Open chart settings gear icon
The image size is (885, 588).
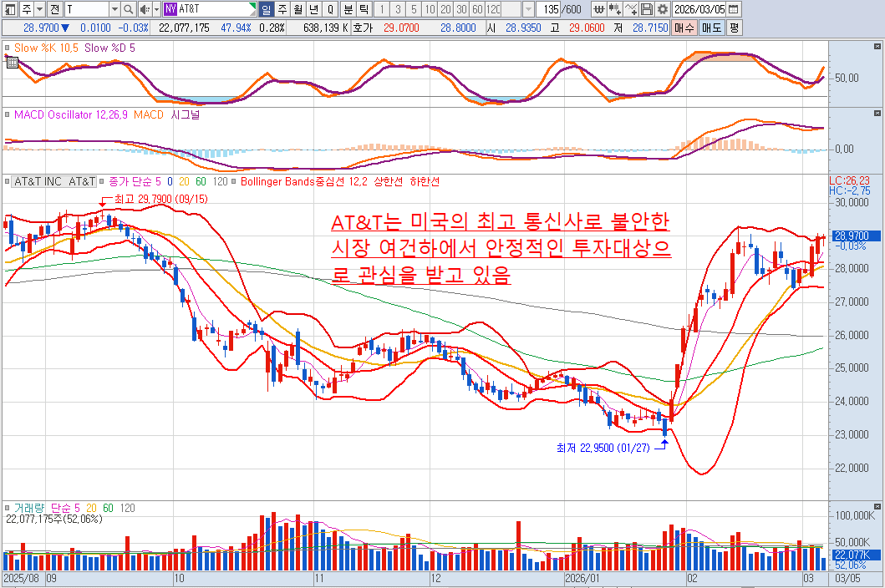(663, 9)
